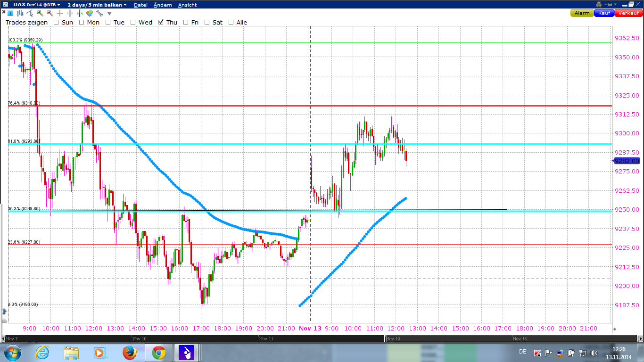Expand the toolbar overflow arrow
Viewport: 644px width, 362px height.
[109, 14]
